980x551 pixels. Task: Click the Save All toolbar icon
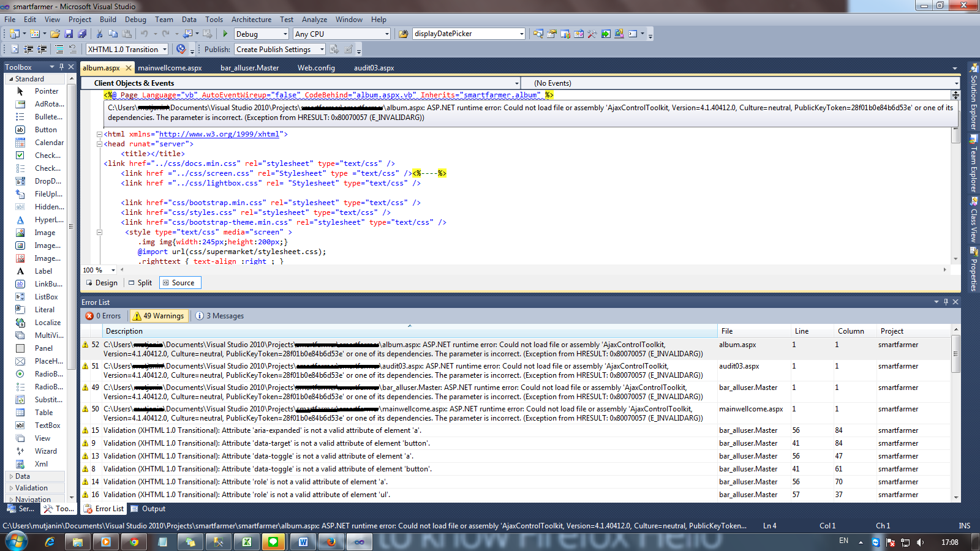(x=82, y=34)
